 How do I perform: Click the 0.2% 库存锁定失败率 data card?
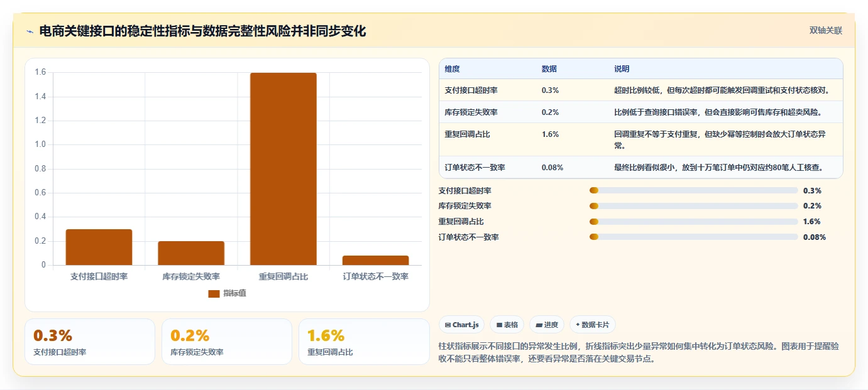(227, 342)
